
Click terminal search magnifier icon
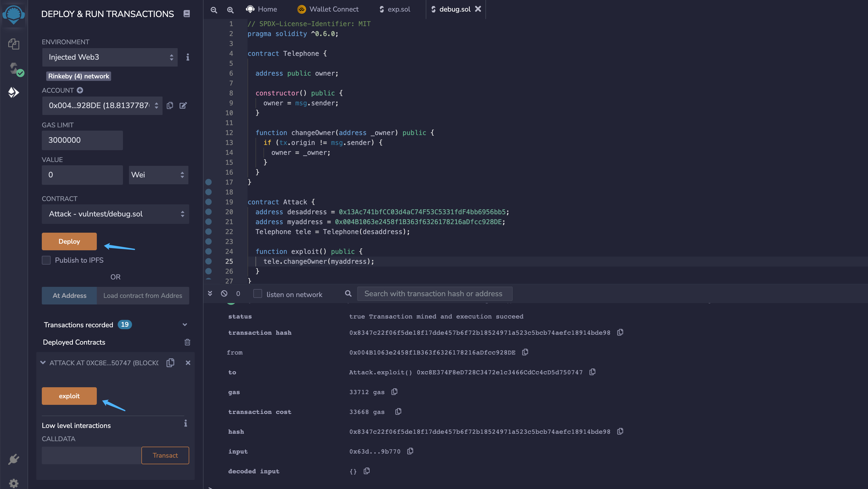[348, 293]
